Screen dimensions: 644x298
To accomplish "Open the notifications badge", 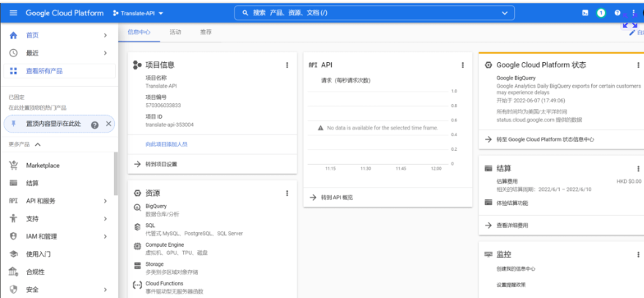I will (602, 13).
